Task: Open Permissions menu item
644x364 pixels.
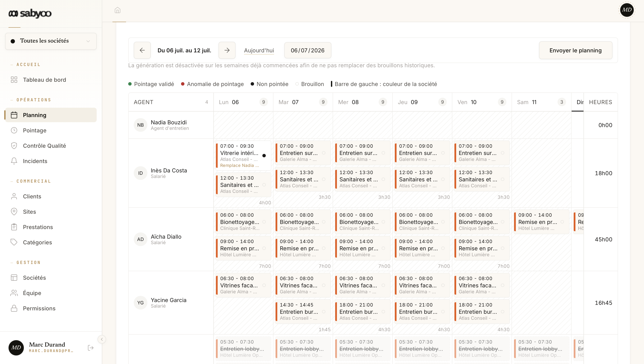Action: [x=51, y=308]
